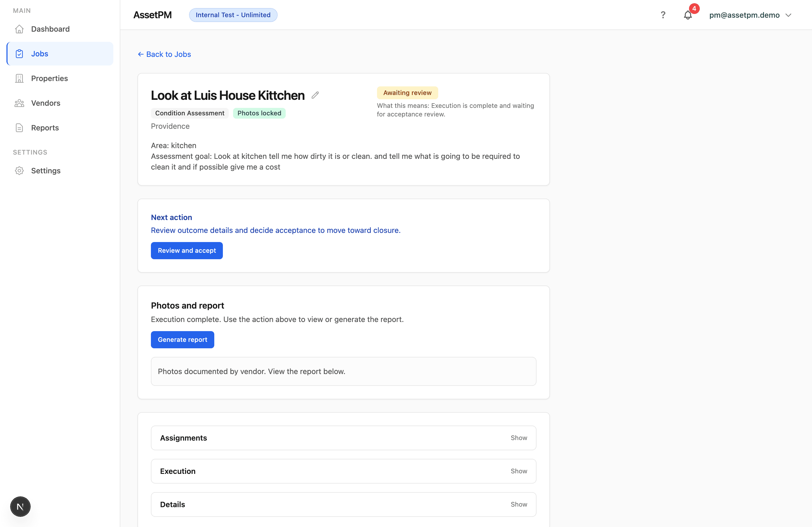Viewport: 812px width, 527px height.
Task: Select Vendors in the sidebar menu
Action: [x=46, y=103]
